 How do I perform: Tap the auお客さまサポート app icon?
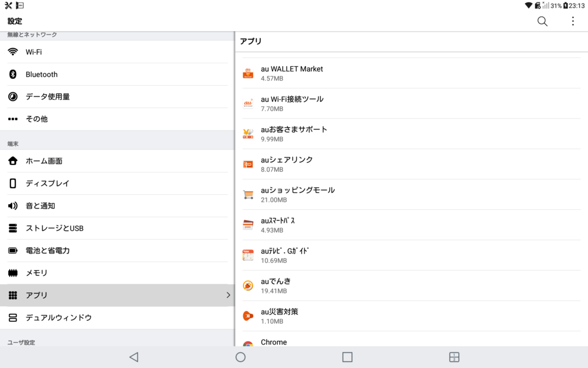(x=248, y=134)
